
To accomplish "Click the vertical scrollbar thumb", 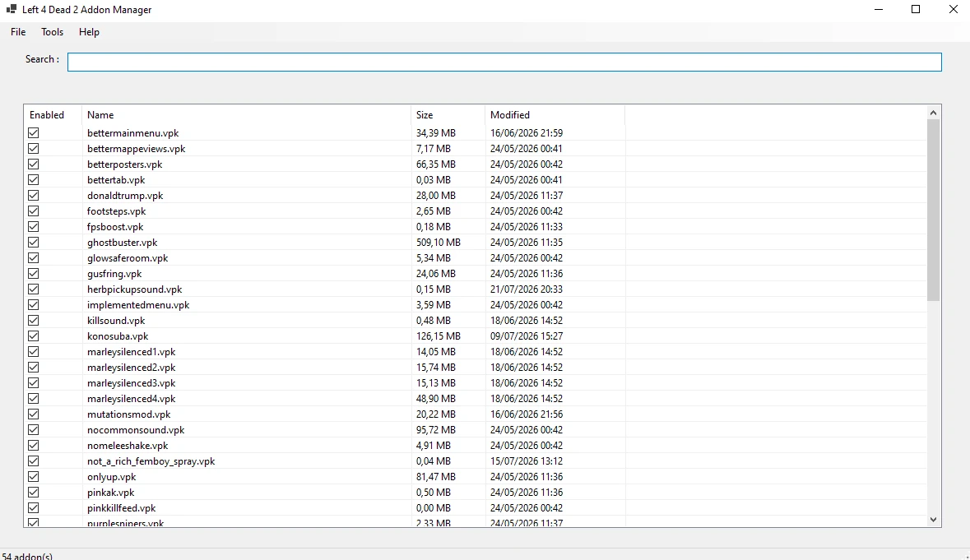I will point(934,211).
